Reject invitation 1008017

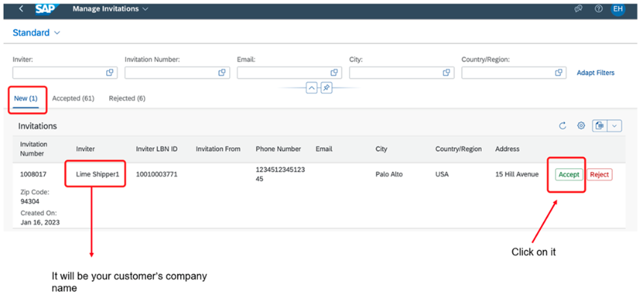(599, 174)
